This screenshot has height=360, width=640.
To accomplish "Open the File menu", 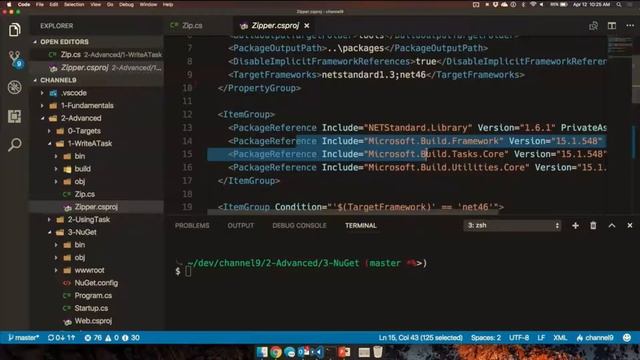I will pos(40,4).
